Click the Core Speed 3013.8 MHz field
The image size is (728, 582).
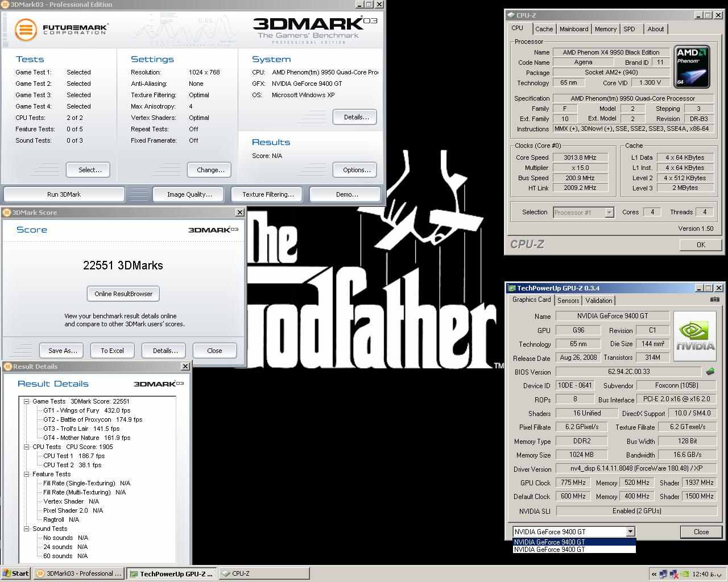[580, 157]
